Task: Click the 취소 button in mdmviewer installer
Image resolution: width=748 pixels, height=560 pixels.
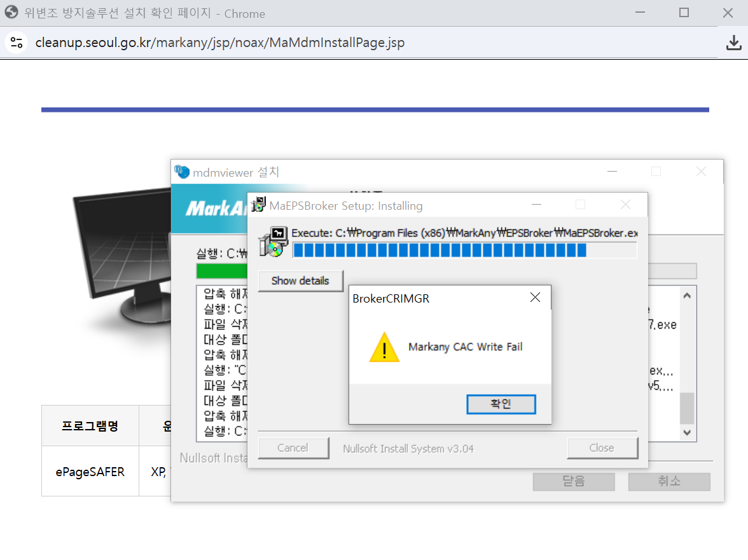Action: (x=669, y=481)
